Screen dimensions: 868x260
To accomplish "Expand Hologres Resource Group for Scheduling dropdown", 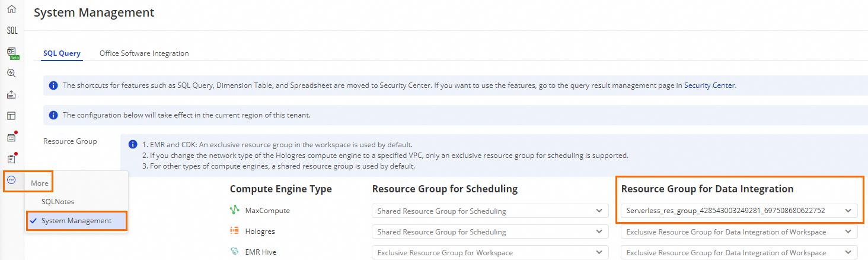I will (490, 232).
